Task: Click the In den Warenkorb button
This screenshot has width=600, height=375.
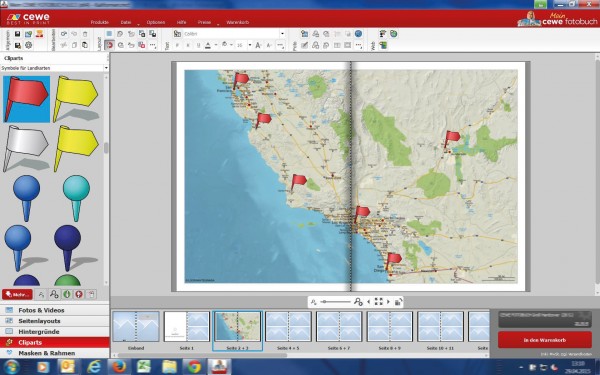Action: pos(545,340)
